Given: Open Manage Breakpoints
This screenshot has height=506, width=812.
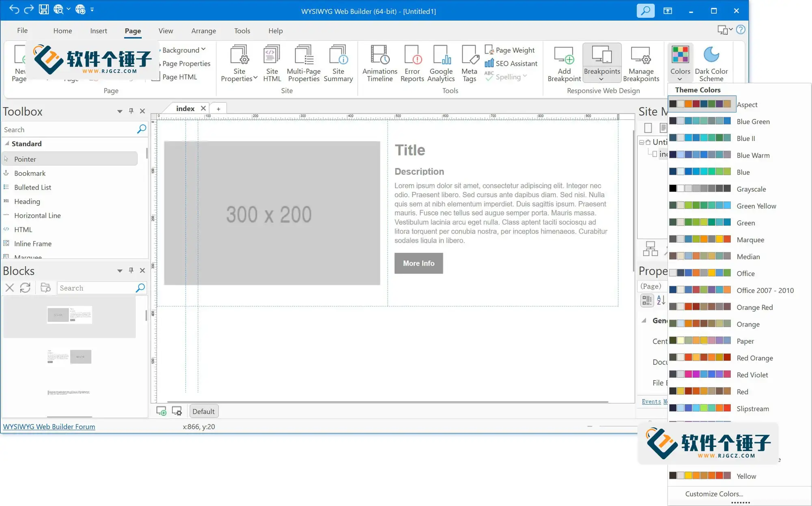Looking at the screenshot, I should 641,63.
